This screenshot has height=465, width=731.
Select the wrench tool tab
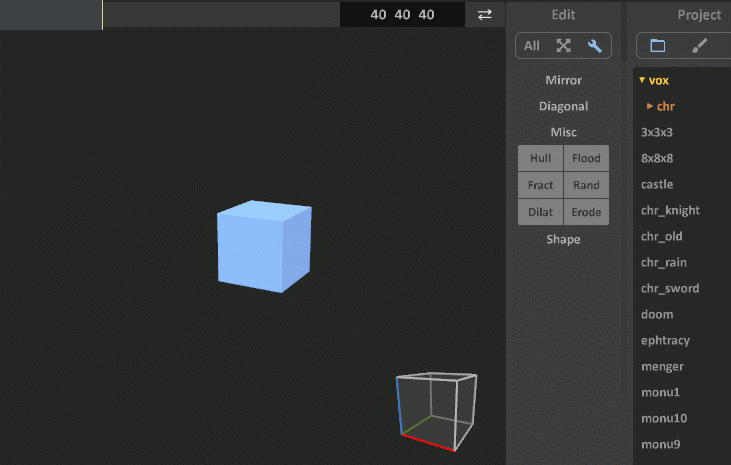pos(594,46)
